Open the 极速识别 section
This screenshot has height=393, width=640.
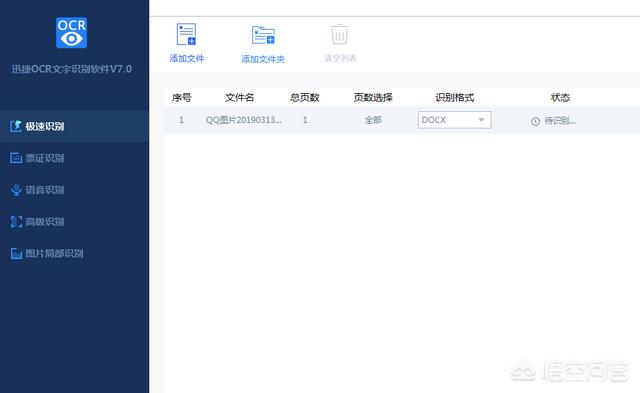74,126
